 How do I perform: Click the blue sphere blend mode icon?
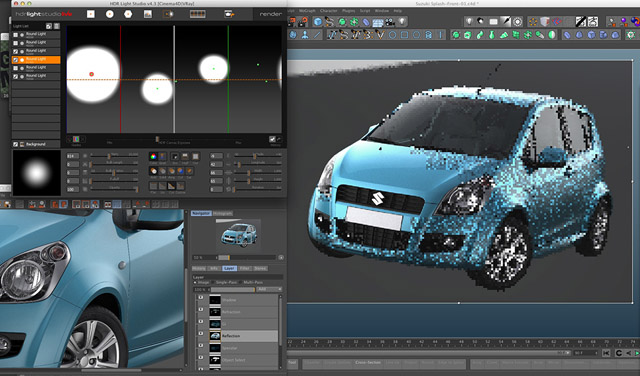[x=180, y=171]
